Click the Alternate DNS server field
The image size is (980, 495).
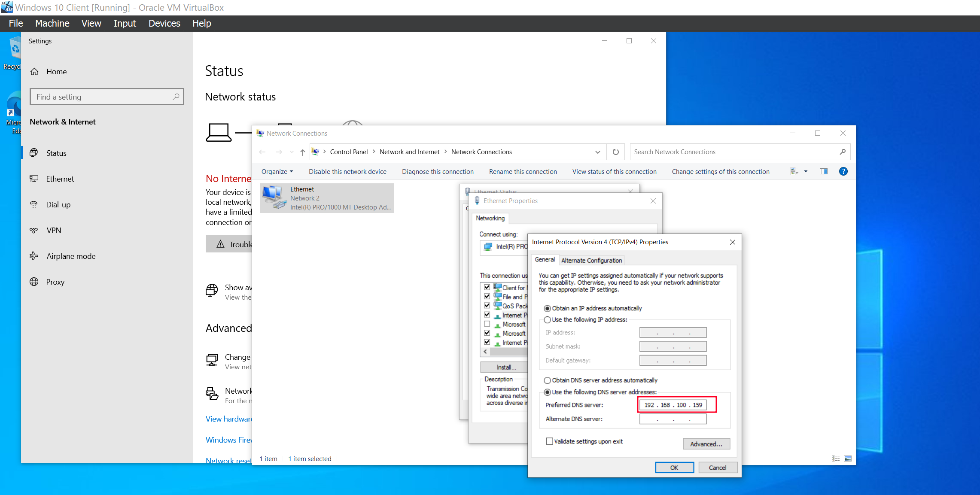[673, 419]
